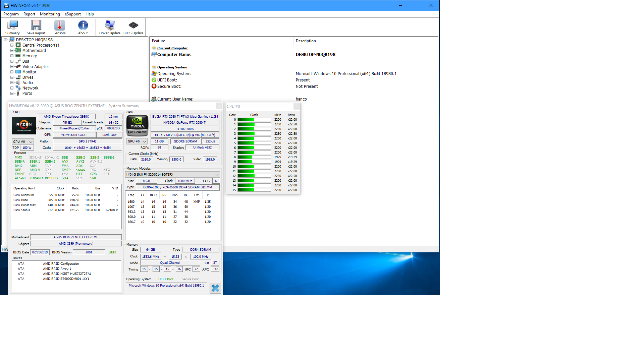This screenshot has height=362, width=644.
Task: Select the Video Adapter tree label
Action: 36,67
